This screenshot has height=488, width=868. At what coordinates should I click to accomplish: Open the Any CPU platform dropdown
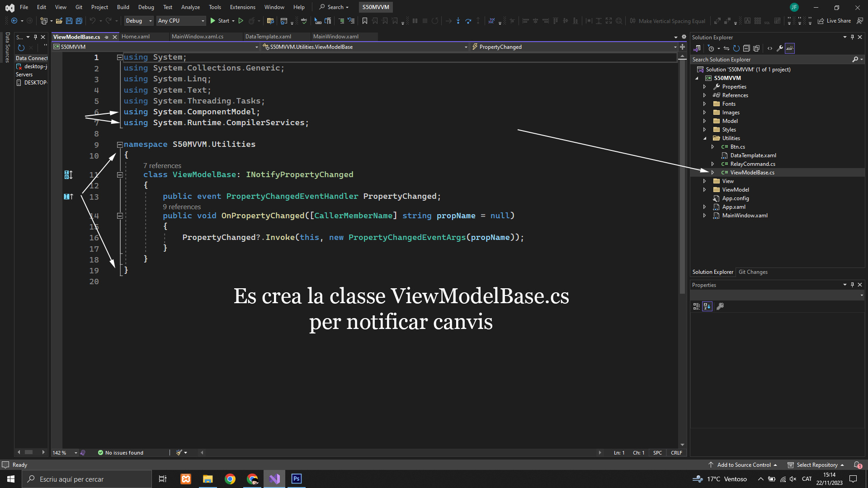click(181, 21)
